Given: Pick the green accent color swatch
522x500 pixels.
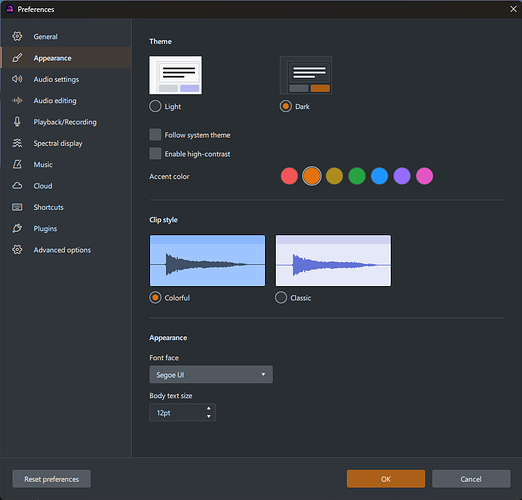Looking at the screenshot, I should 357,176.
